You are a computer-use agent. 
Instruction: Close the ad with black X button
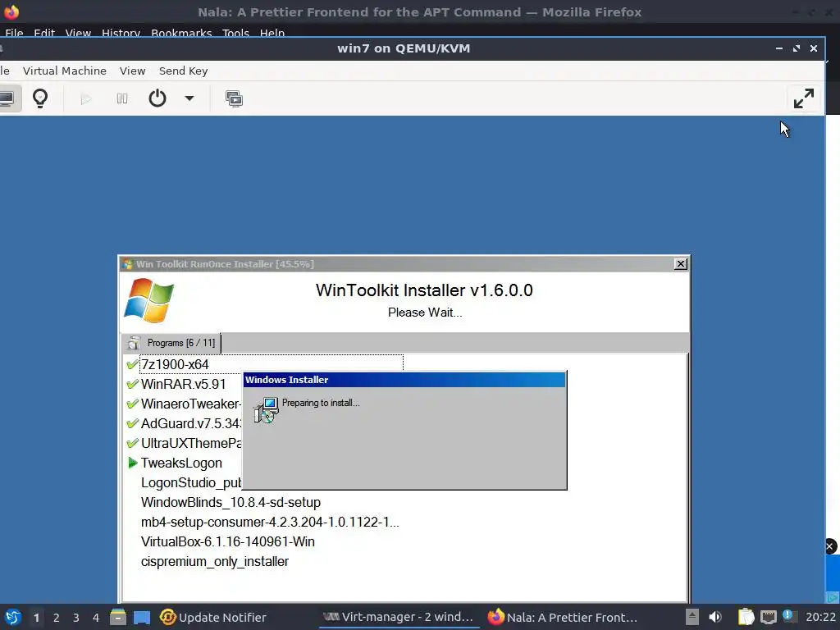(x=830, y=546)
